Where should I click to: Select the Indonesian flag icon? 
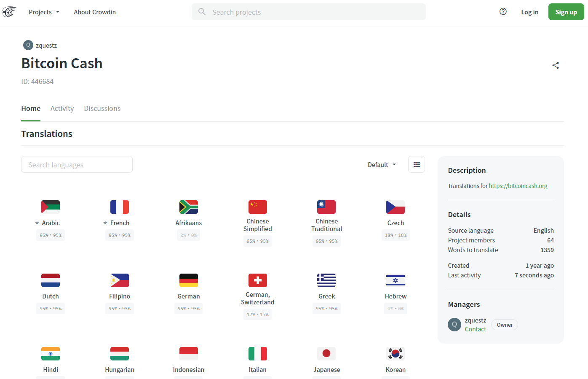click(189, 354)
